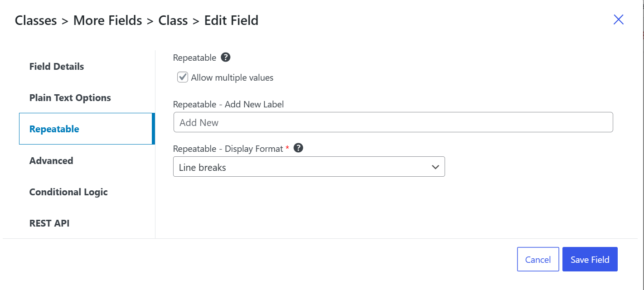Open the Line breaks display format dropdown

click(x=309, y=167)
